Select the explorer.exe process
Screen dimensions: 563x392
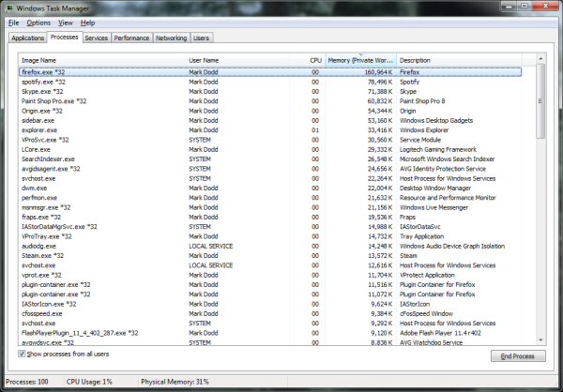click(x=270, y=130)
